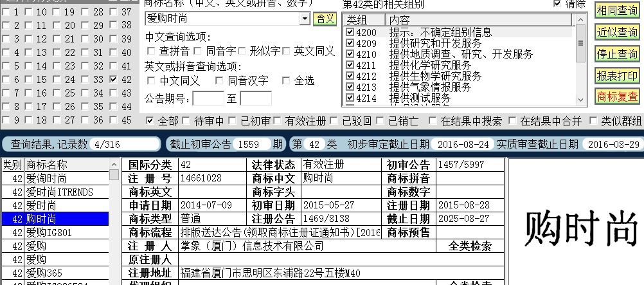Check the 待审中 status filter
644x285 pixels.
[x=186, y=120]
